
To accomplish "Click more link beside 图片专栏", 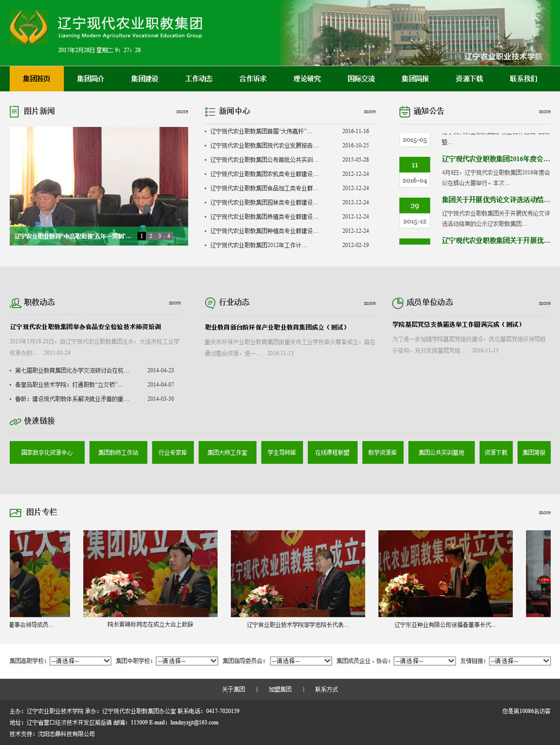I will 545,513.
